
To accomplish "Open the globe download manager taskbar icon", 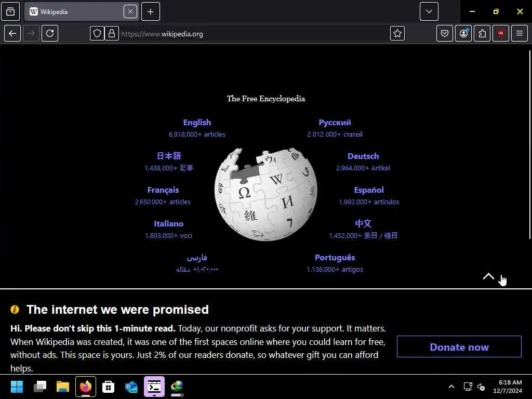I will 177,387.
